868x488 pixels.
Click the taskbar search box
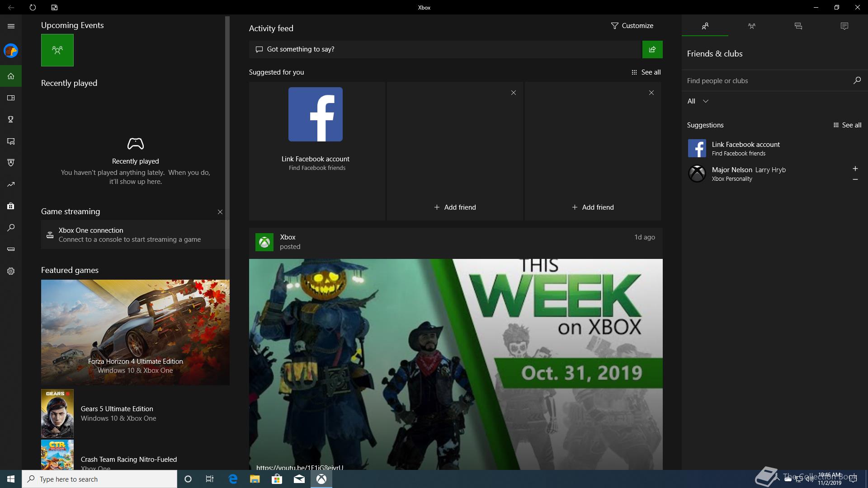tap(99, 479)
